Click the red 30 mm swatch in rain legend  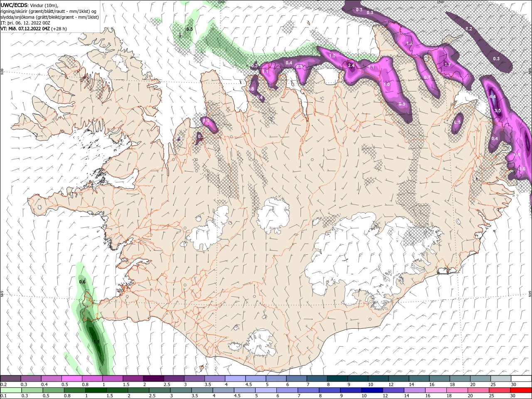522,390
